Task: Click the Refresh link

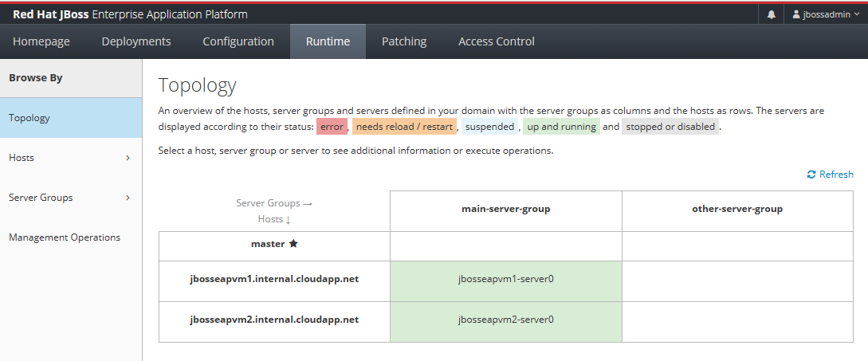Action: (831, 175)
